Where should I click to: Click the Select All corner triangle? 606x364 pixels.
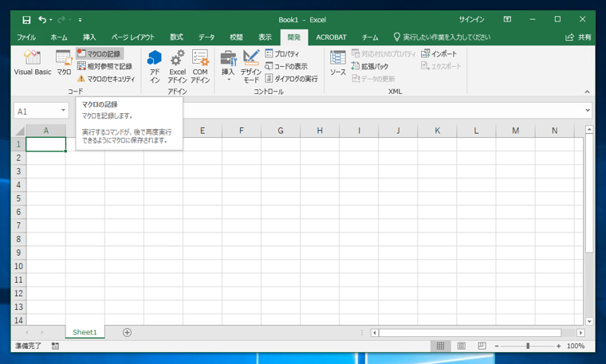(19, 131)
